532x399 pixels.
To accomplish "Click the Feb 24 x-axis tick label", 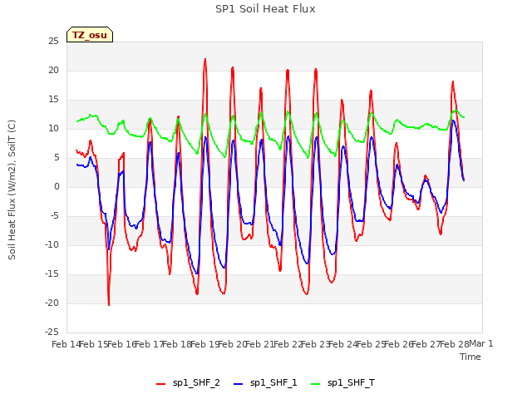I will (x=343, y=344).
